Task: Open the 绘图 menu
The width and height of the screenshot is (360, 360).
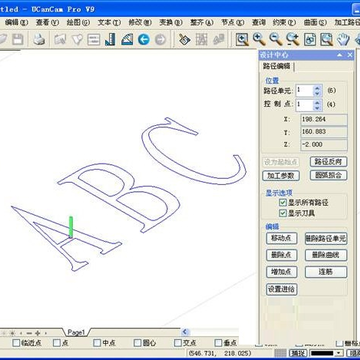Action: (x=78, y=23)
